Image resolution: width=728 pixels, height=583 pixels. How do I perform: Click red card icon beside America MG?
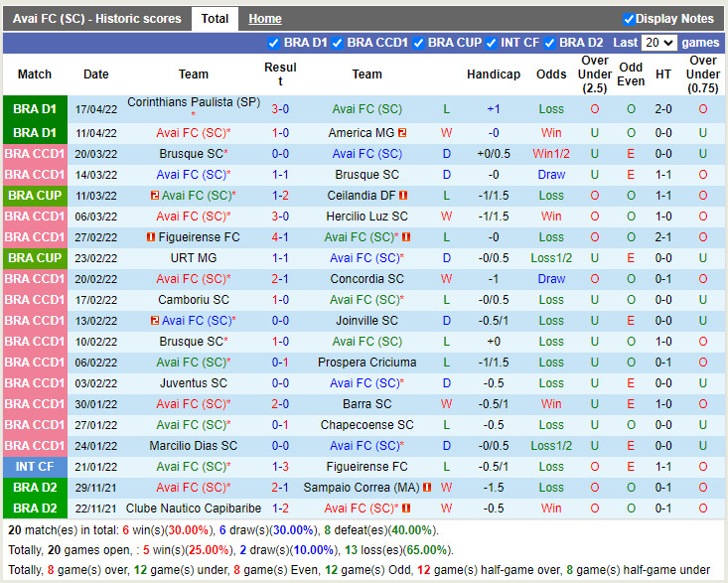403,133
